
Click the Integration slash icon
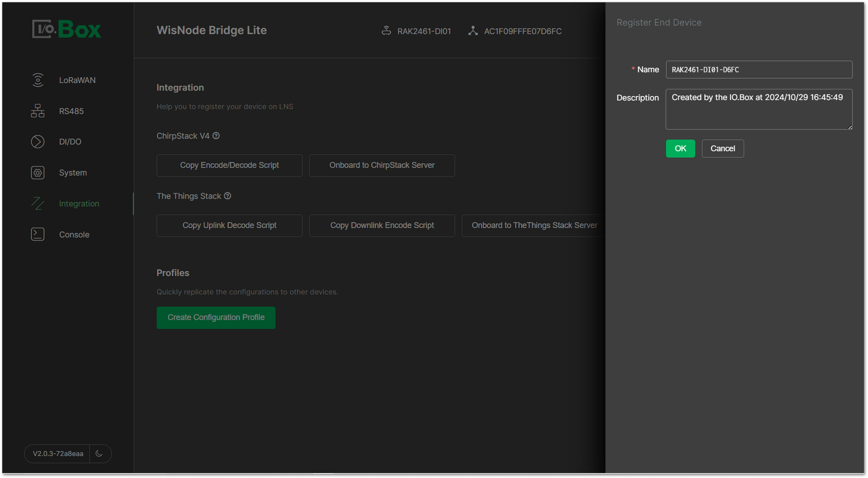point(38,204)
